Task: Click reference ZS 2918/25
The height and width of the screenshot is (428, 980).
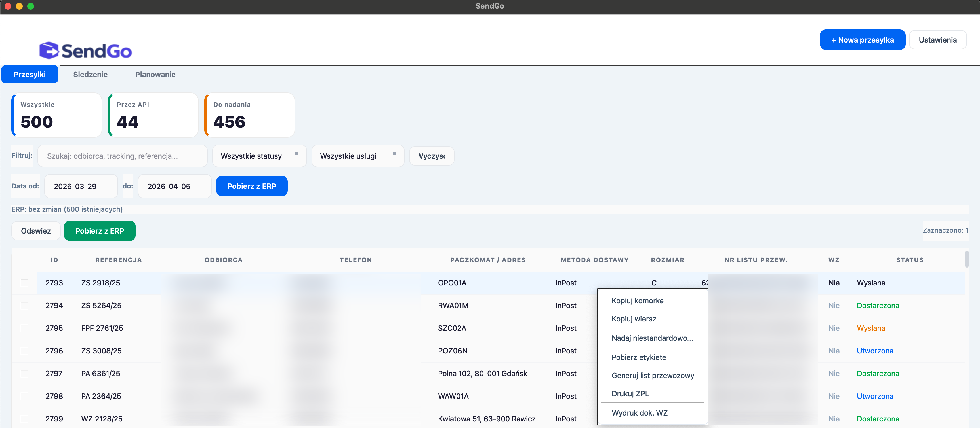Action: pyautogui.click(x=100, y=283)
